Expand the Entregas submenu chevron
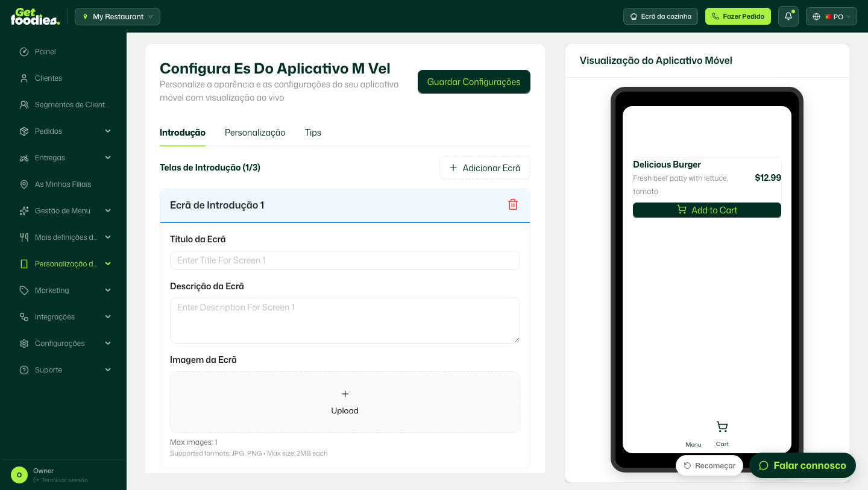Screen dimensions: 868x490 pos(108,158)
